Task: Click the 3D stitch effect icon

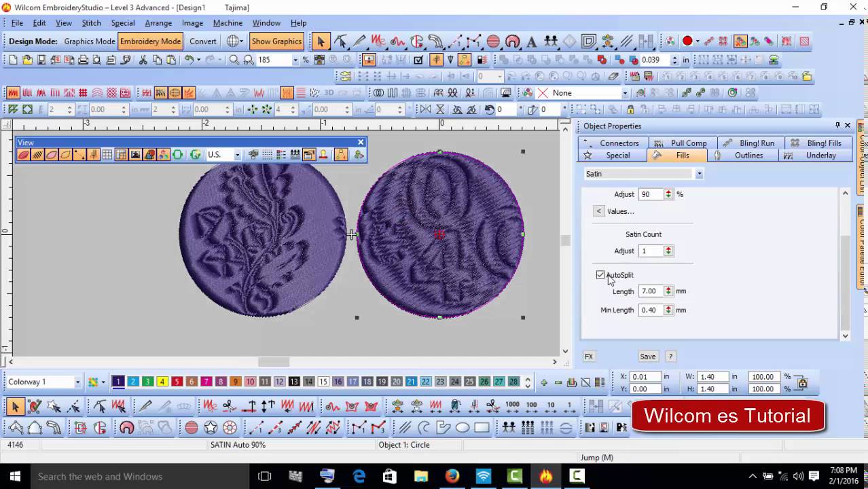Action: coord(329,92)
